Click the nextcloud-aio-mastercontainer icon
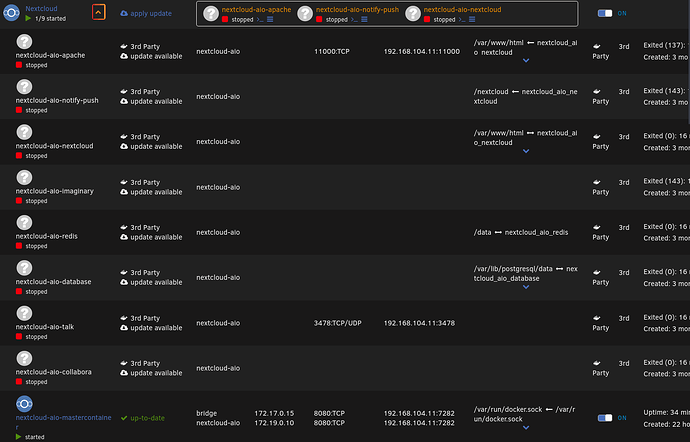This screenshot has width=690, height=442. pyautogui.click(x=25, y=403)
